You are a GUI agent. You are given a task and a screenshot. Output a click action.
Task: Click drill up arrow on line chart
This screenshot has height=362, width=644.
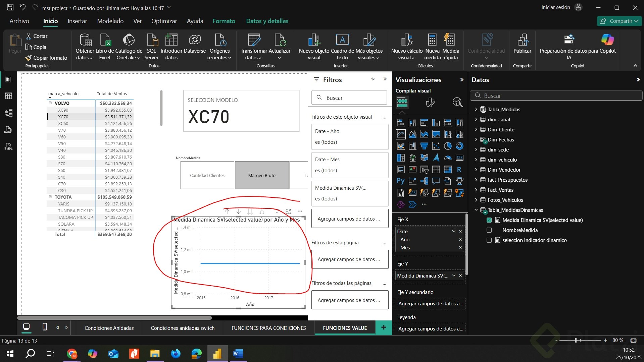[x=227, y=212]
